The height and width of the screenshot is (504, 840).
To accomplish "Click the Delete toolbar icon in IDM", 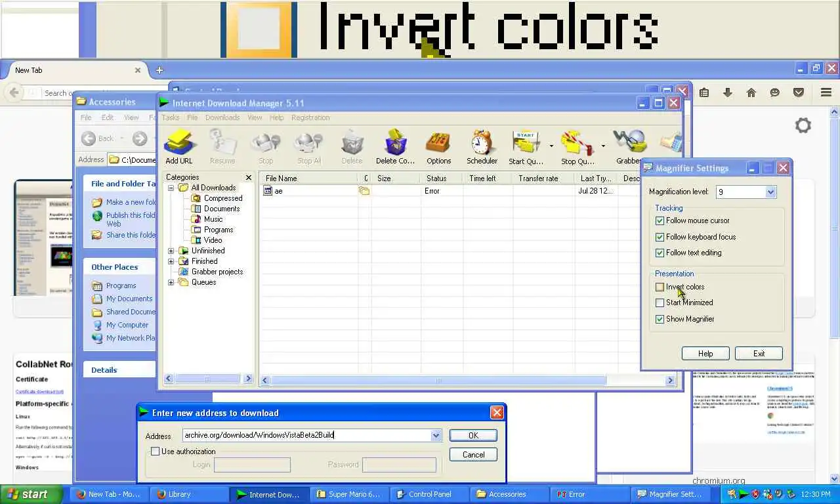I will tap(352, 146).
